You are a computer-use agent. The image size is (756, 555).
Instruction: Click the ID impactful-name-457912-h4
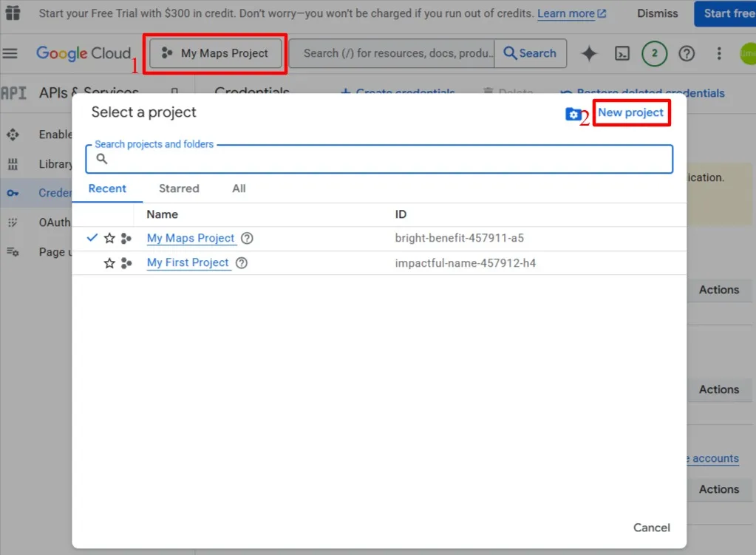466,263
